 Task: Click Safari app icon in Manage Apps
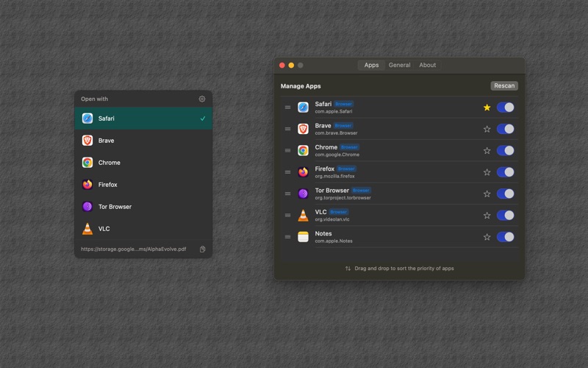click(x=303, y=107)
